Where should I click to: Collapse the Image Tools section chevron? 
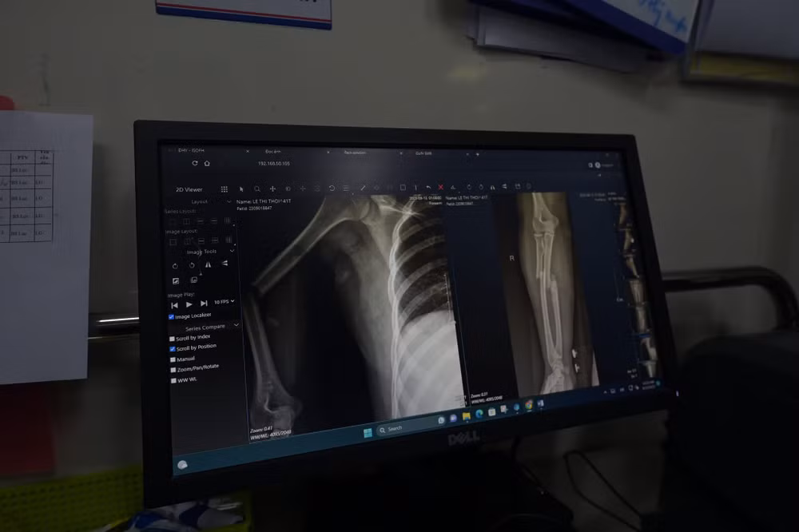tap(232, 251)
